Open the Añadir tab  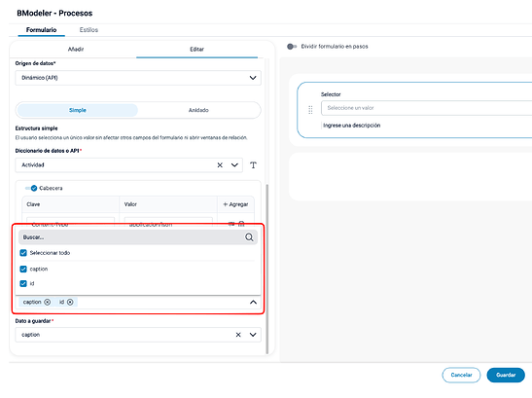click(76, 50)
